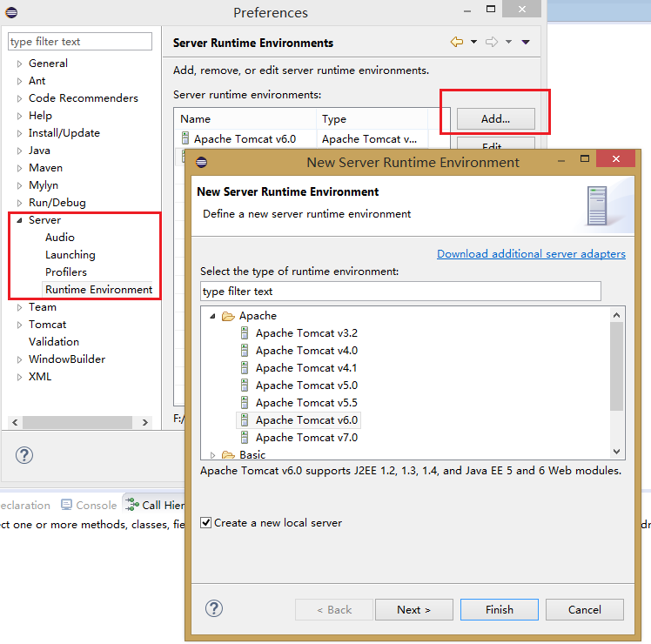651x644 pixels.
Task: Toggle Create a new local server checkbox
Action: pos(205,522)
